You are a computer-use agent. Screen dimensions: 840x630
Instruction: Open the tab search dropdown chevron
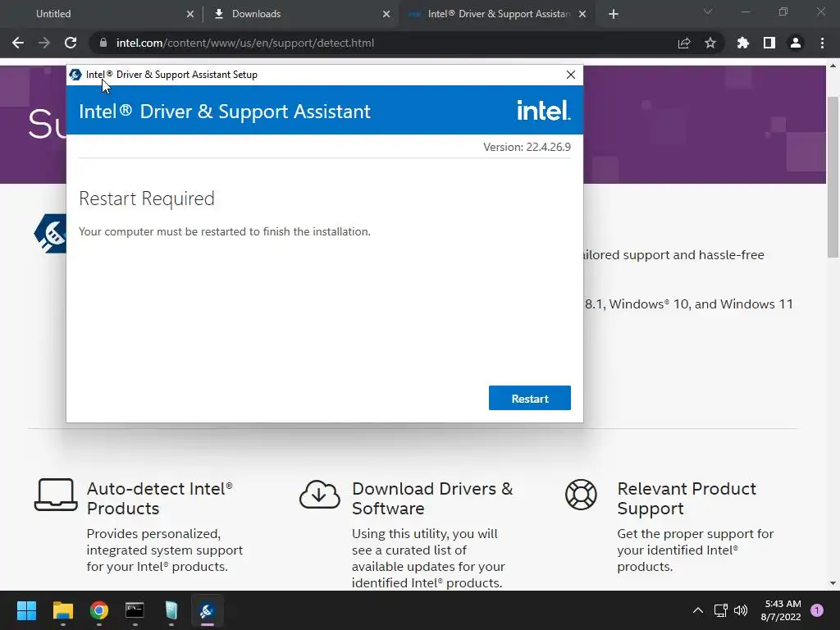point(708,11)
